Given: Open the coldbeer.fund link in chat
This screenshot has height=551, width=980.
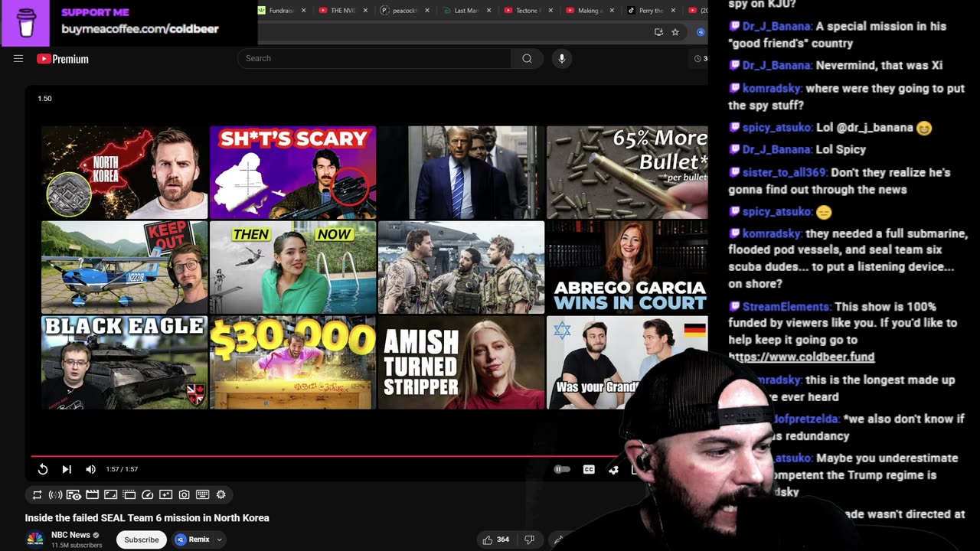Looking at the screenshot, I should click(x=801, y=357).
